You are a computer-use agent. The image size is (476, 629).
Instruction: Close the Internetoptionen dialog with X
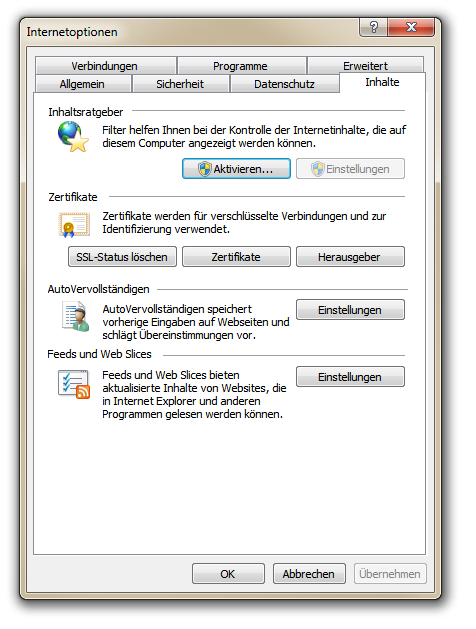[x=411, y=27]
